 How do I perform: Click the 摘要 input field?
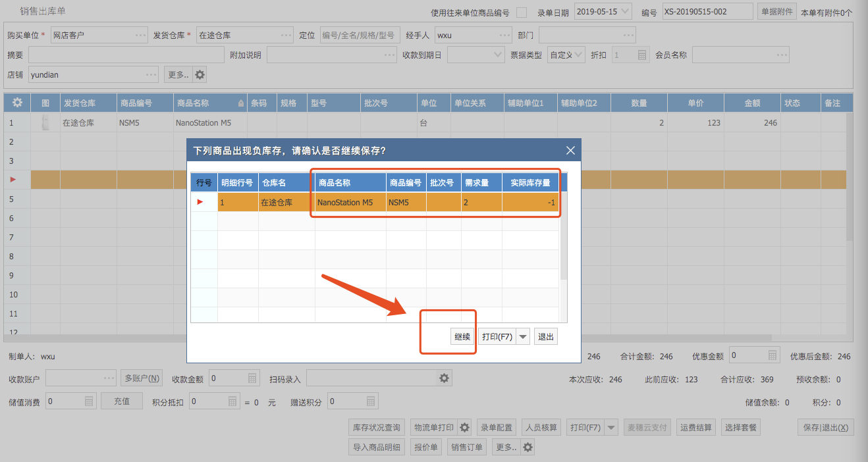coord(126,55)
